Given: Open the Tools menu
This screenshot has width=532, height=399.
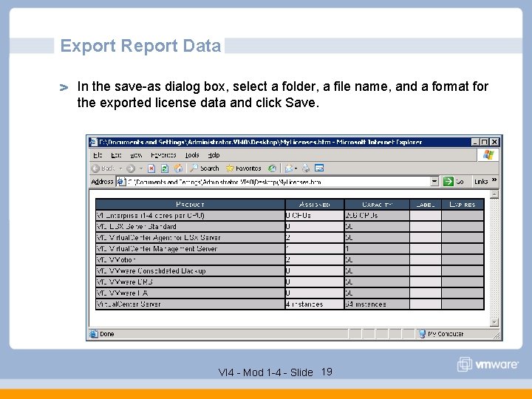Looking at the screenshot, I should [x=192, y=155].
